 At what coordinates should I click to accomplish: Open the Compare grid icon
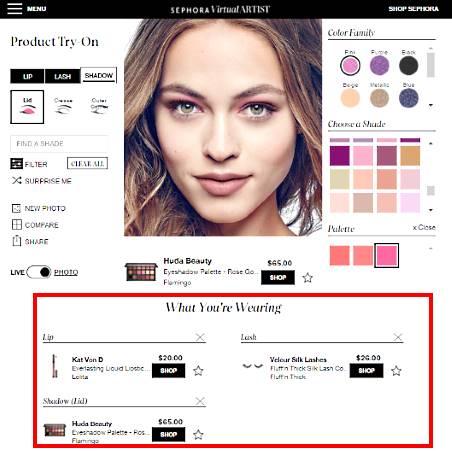point(17,225)
